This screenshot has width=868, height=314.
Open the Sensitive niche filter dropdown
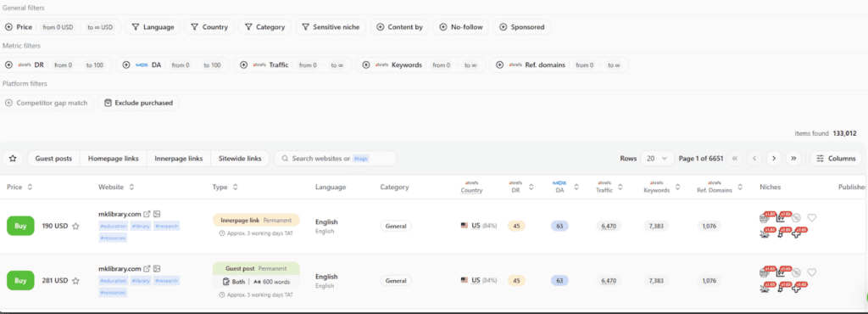(331, 26)
